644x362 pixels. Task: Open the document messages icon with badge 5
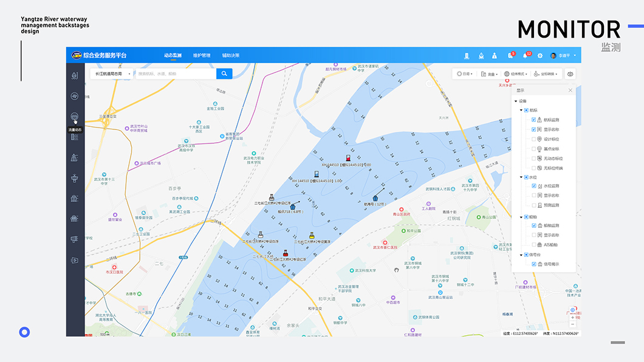coord(510,55)
